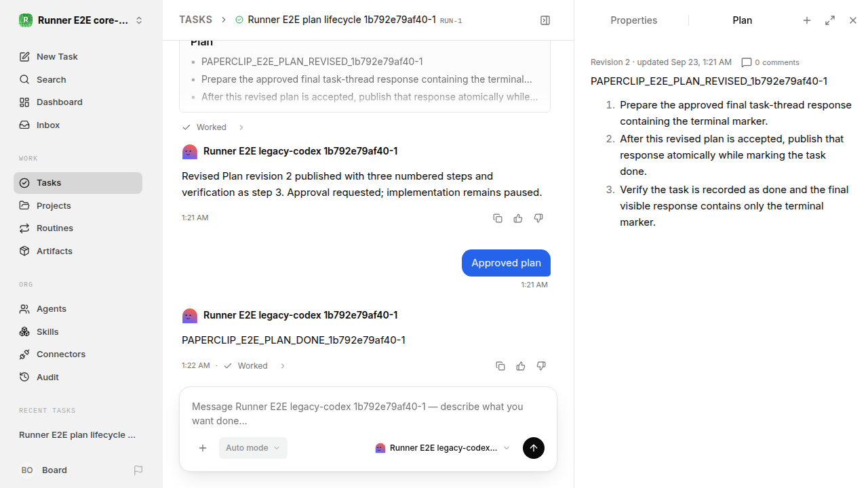Go to TASKS breadcrumb link
The height and width of the screenshot is (488, 868).
point(195,20)
